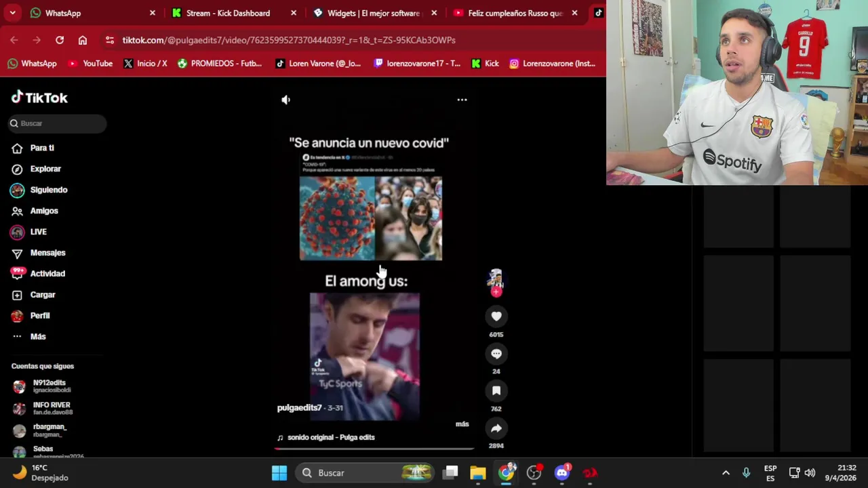Image resolution: width=868 pixels, height=488 pixels.
Task: Open the Inicio / X bookmark
Action: click(x=145, y=64)
